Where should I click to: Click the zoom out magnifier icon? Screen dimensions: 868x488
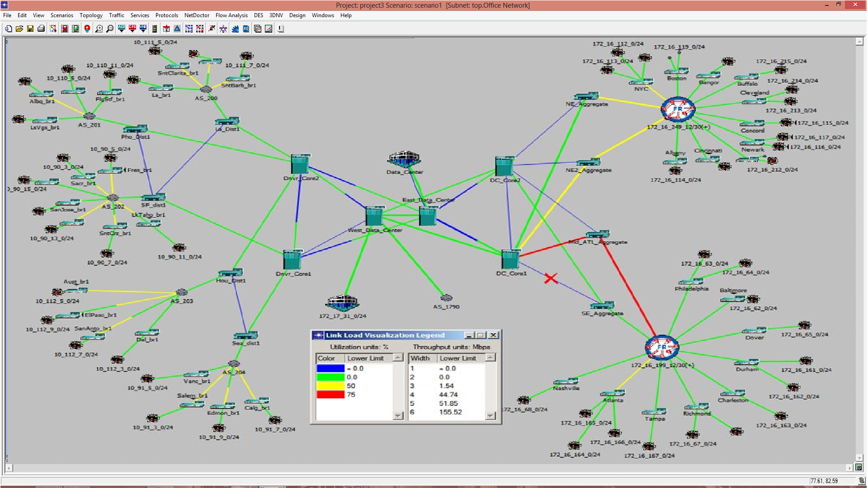110,28
